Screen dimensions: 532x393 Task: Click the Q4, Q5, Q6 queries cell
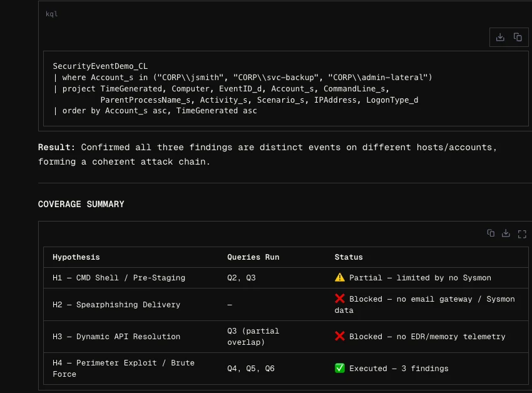click(250, 368)
